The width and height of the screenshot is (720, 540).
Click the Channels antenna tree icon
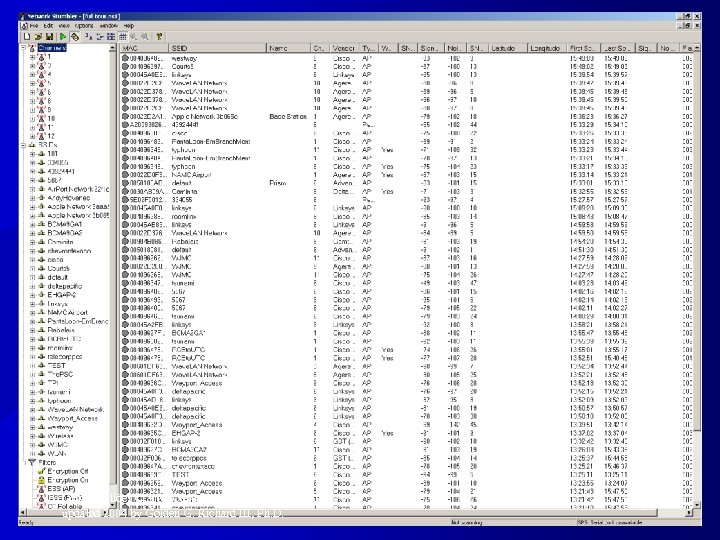(32, 48)
